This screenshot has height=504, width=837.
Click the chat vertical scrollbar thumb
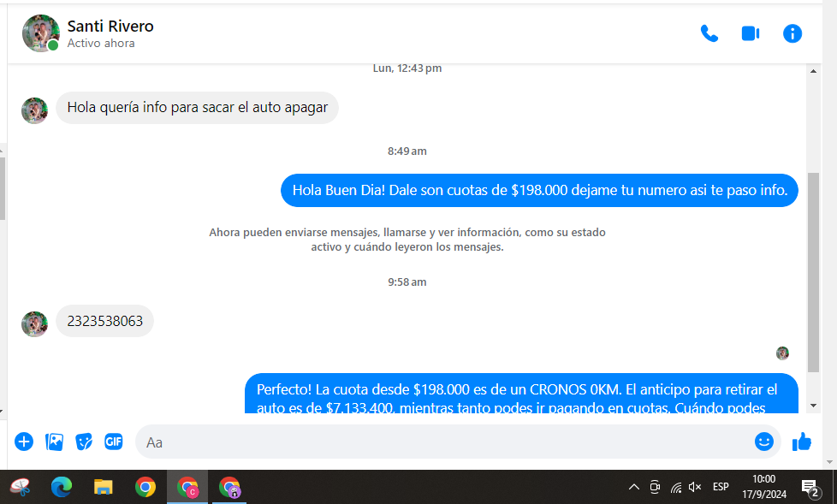pyautogui.click(x=813, y=272)
